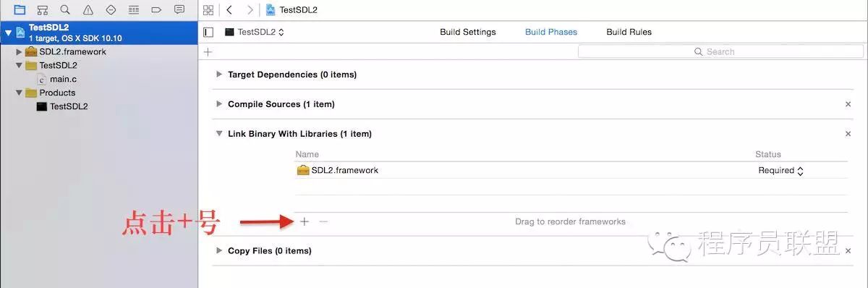Screen dimensions: 868x288
Task: Switch to the Build Settings tab
Action: (468, 32)
